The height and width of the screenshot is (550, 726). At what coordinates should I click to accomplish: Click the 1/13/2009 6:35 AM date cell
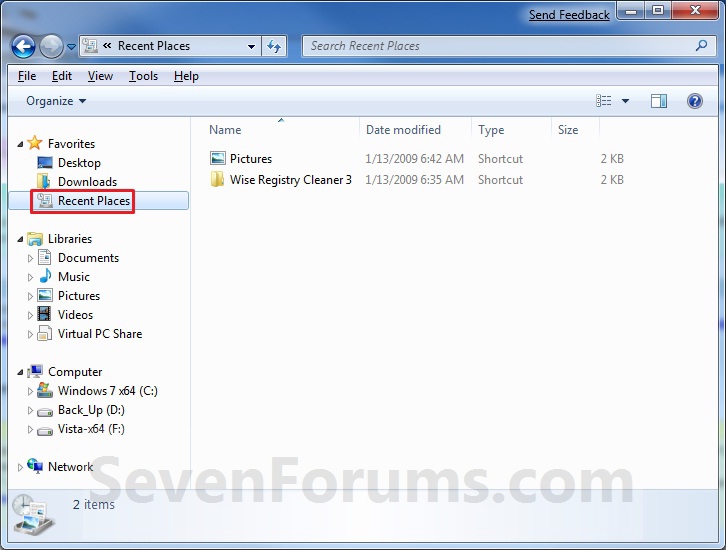pyautogui.click(x=414, y=180)
